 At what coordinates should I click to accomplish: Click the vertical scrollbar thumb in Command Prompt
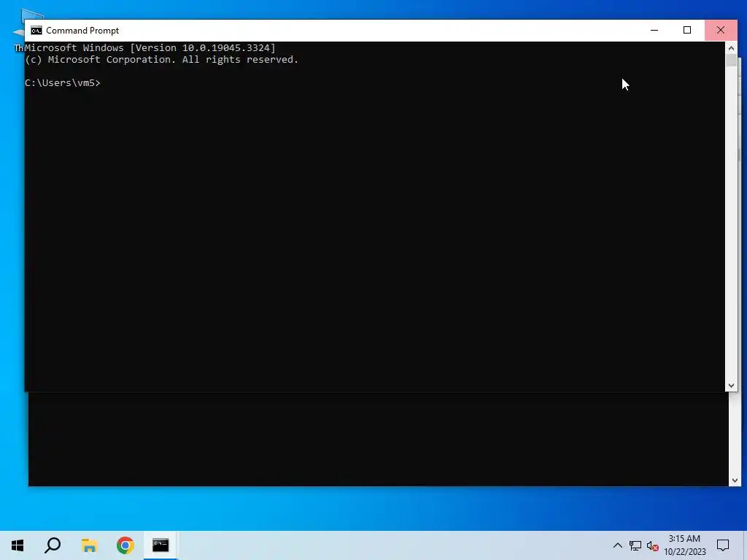coord(731,61)
